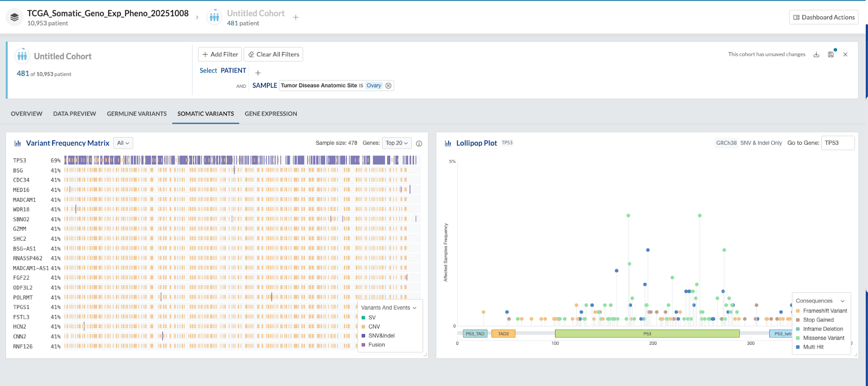Toggle the CNV legend entry
868x386 pixels.
[x=374, y=327]
